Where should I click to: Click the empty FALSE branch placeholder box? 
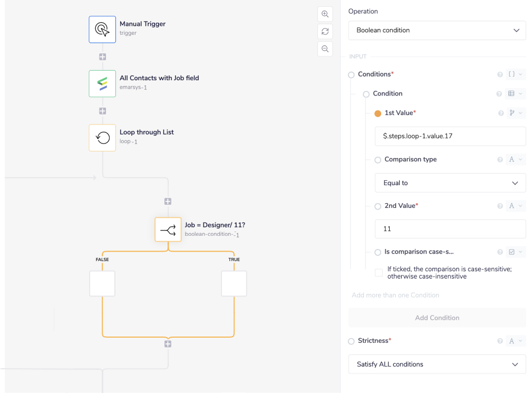102,284
